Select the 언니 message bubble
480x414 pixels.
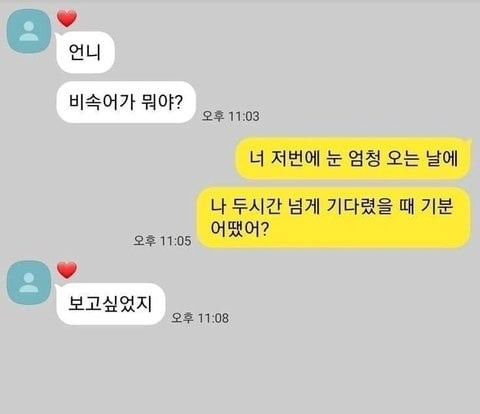point(85,52)
